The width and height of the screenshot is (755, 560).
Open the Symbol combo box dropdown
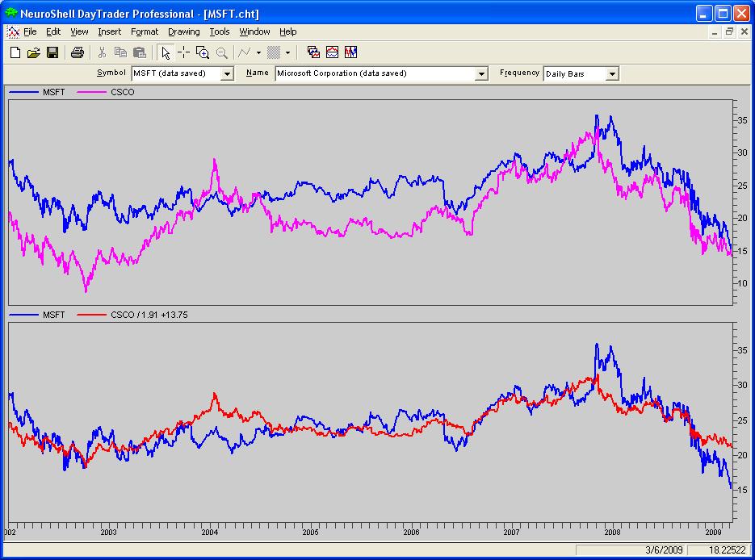pyautogui.click(x=227, y=73)
